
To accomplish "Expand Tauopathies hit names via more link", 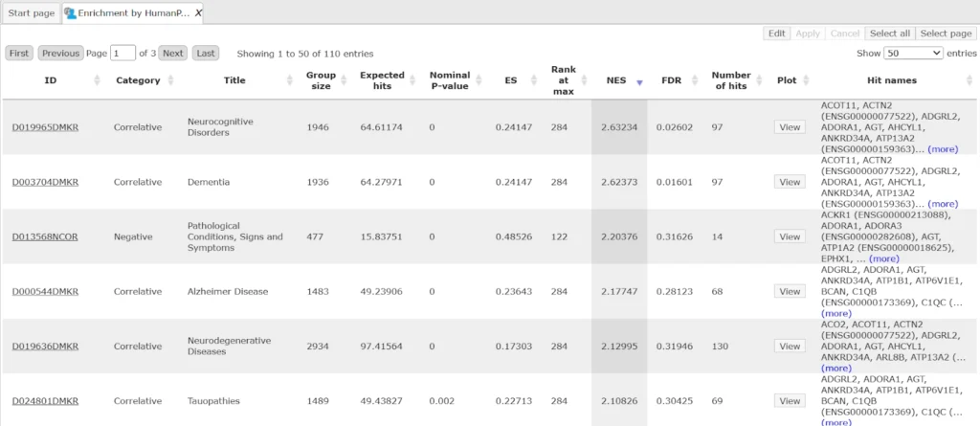I will coord(835,422).
